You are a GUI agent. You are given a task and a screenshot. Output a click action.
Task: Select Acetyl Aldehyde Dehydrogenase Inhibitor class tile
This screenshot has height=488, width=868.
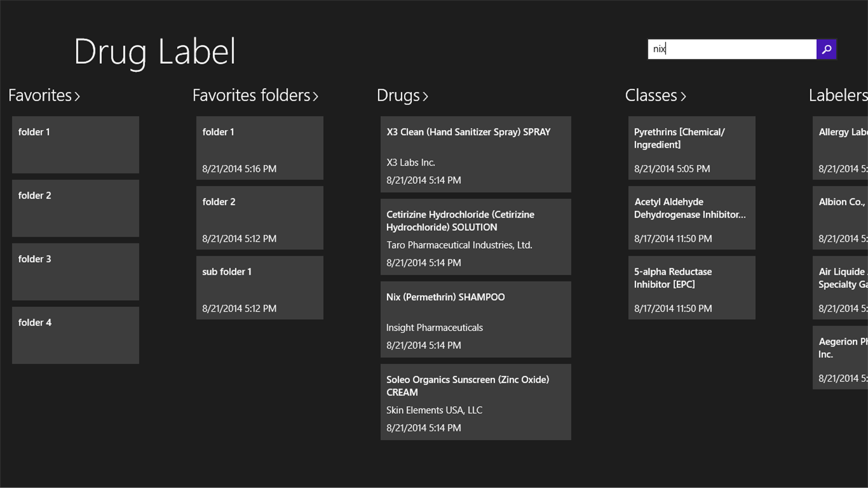point(691,217)
